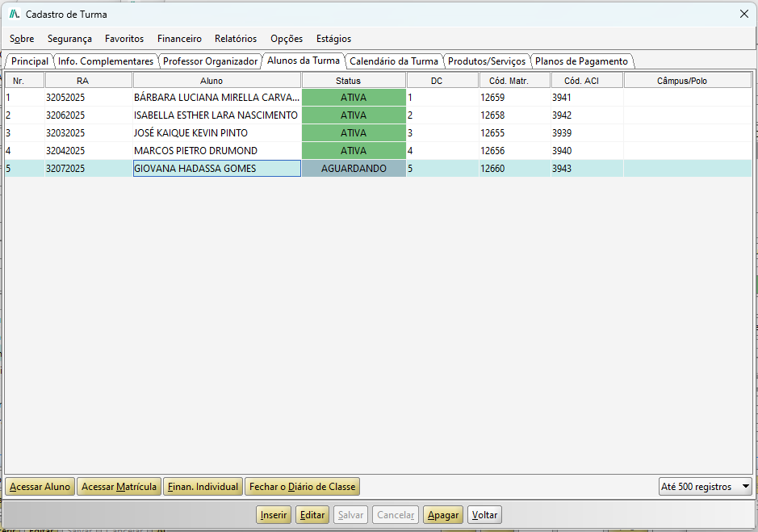Viewport: 758px width, 532px height.
Task: Click RA cell 32052025
Action: click(89, 97)
